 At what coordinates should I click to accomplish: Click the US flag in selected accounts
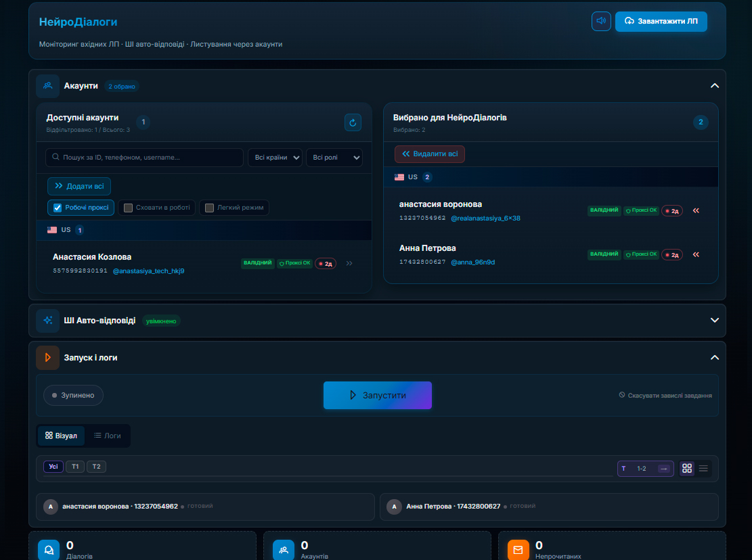tap(399, 177)
